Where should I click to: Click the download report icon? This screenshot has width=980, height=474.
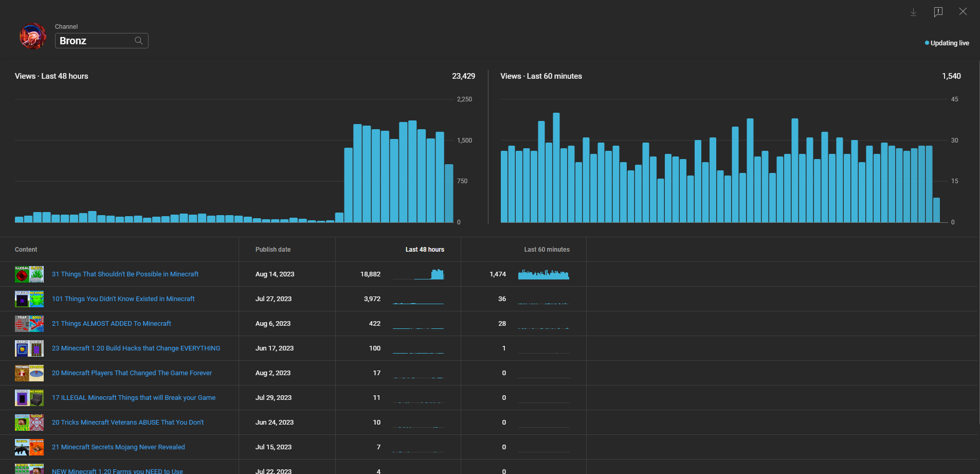[x=913, y=12]
